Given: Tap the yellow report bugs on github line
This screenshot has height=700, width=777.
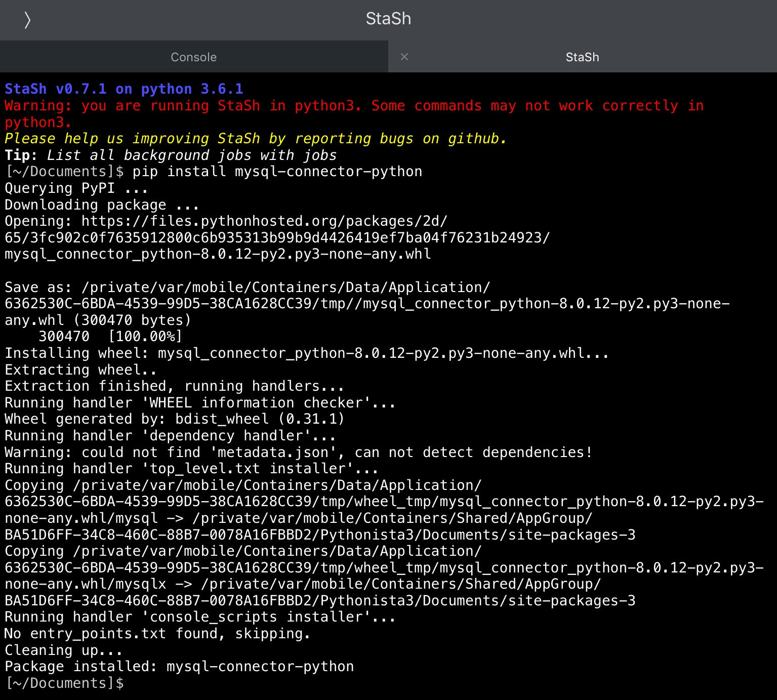Looking at the screenshot, I should pos(256,139).
